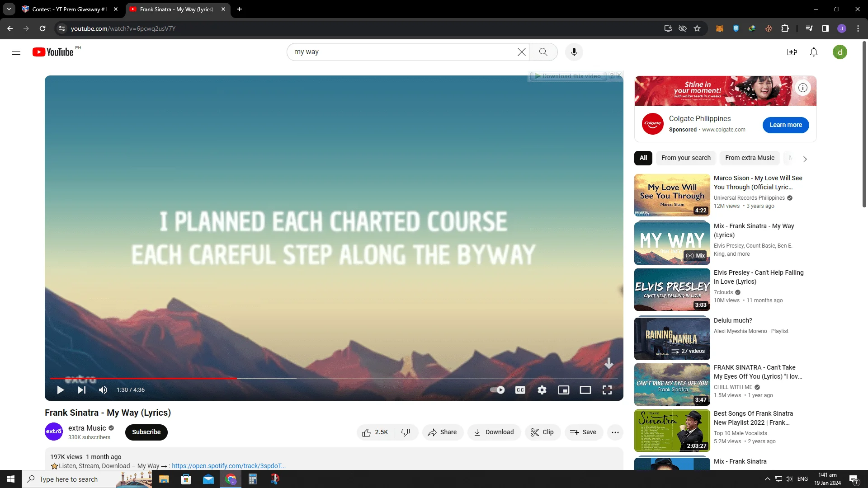Select From your search chip
868x488 pixels.
pos(686,158)
